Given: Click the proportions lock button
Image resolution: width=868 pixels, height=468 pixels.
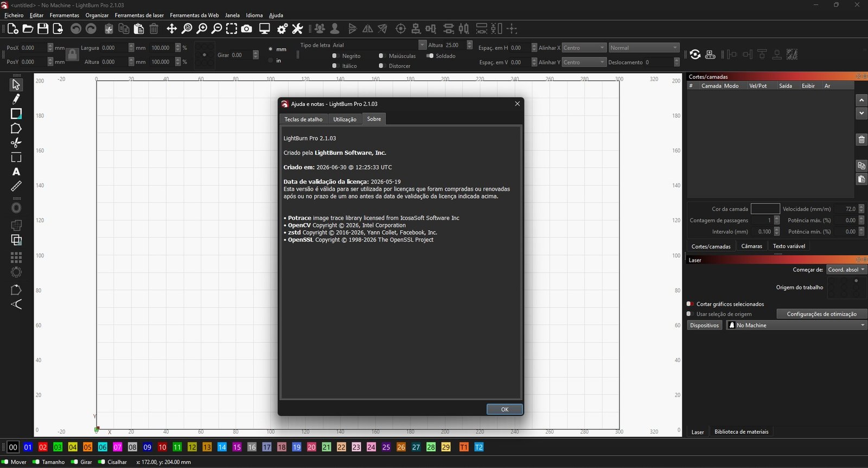Looking at the screenshot, I should [72, 55].
